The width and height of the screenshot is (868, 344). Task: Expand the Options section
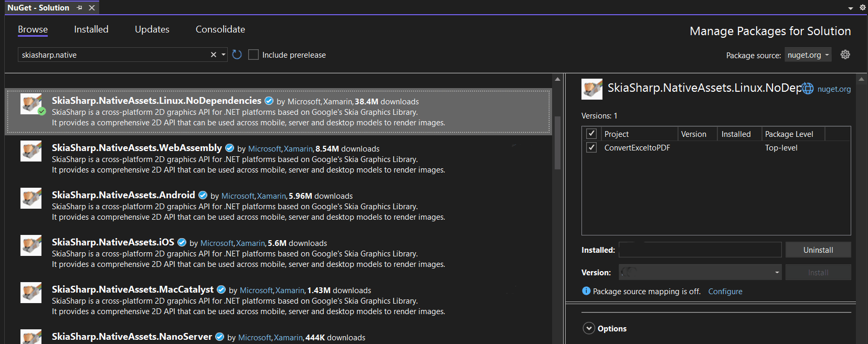click(589, 328)
